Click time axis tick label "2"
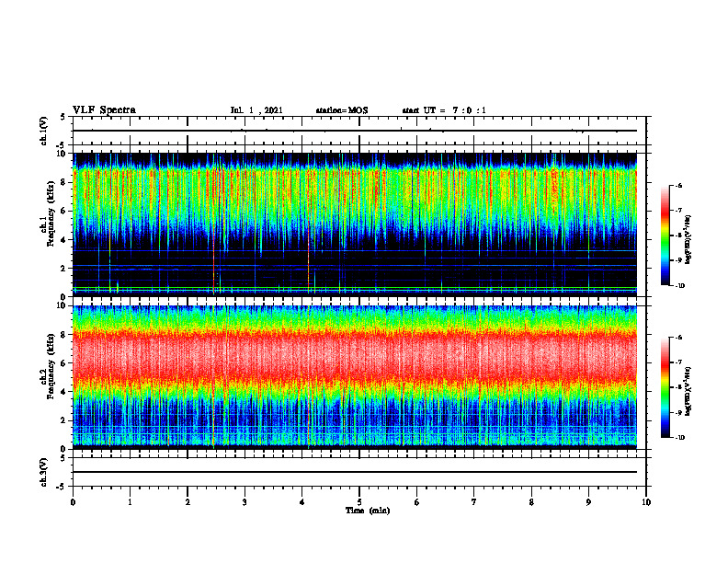Screen dimensions: 728x563 coord(188,502)
